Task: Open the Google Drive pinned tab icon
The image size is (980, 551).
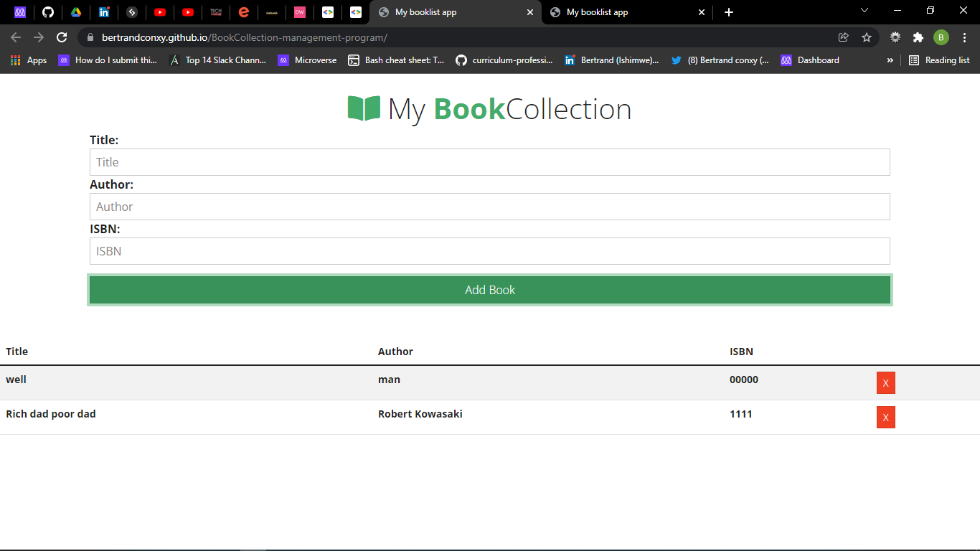Action: click(x=76, y=12)
